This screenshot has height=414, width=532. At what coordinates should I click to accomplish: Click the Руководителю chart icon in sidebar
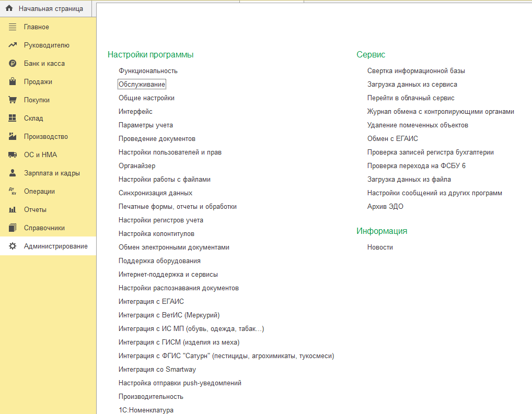click(13, 45)
